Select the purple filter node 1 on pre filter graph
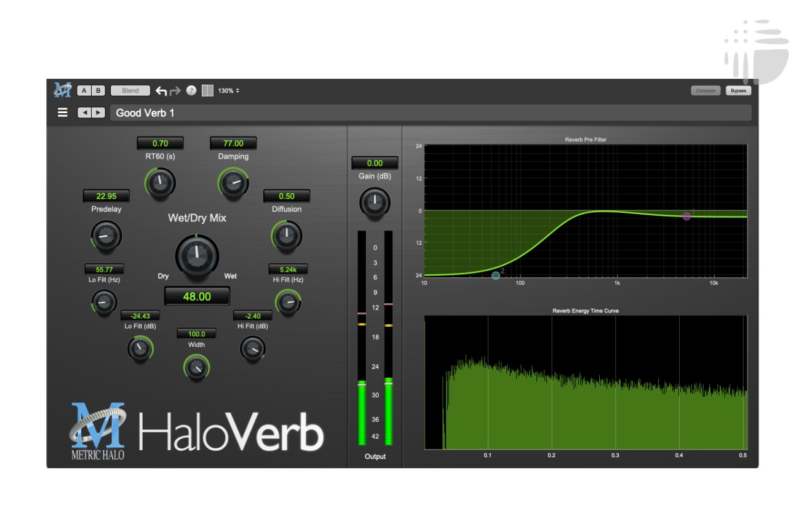 687,216
